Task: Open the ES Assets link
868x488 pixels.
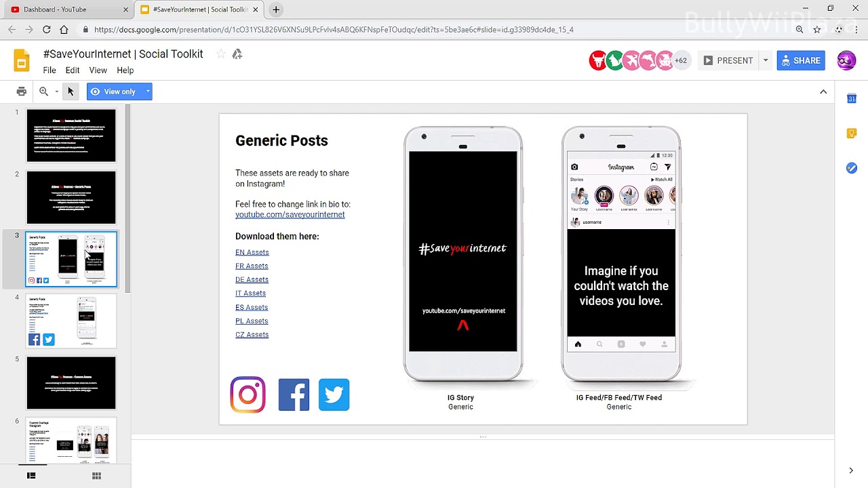Action: (x=252, y=307)
